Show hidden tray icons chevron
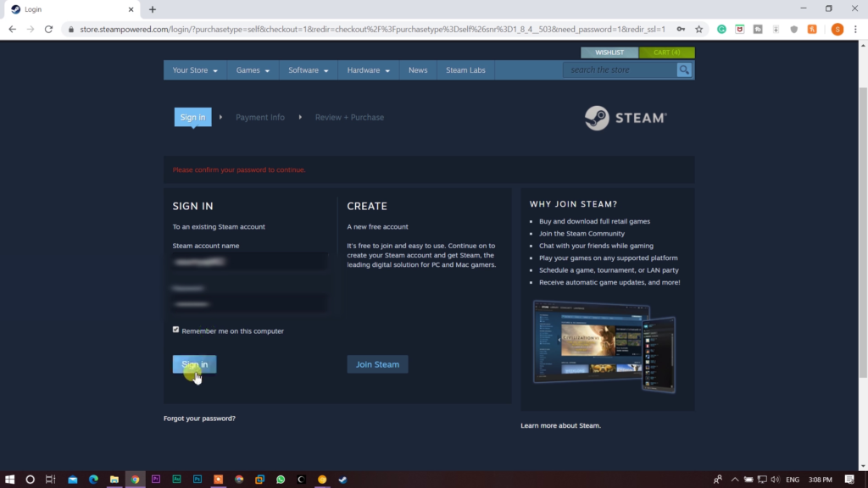 (x=735, y=480)
